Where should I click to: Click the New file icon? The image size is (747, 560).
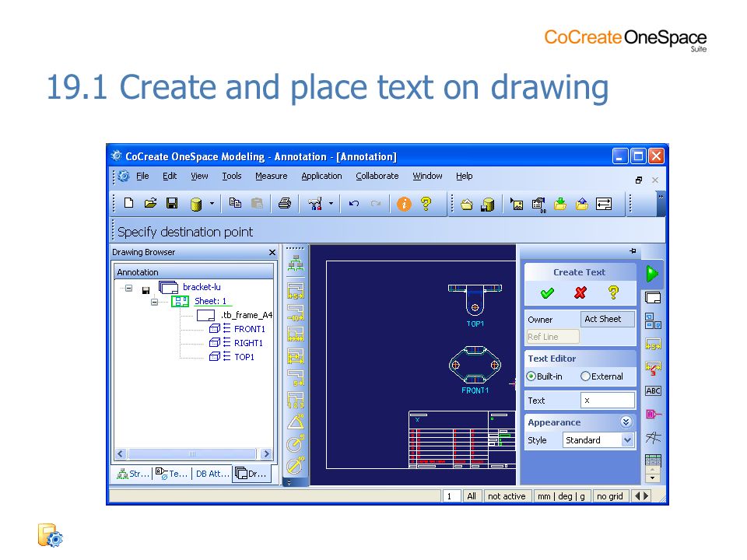click(128, 203)
